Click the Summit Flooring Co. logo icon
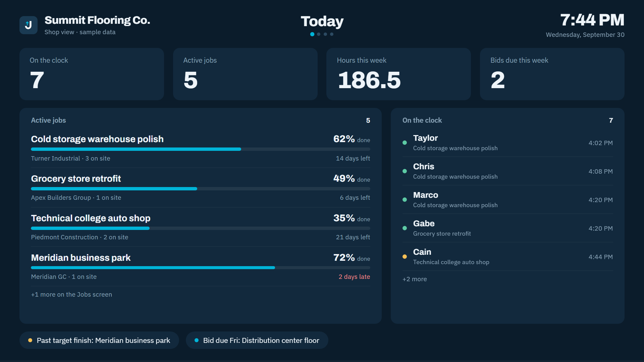The height and width of the screenshot is (362, 644). pos(29,25)
